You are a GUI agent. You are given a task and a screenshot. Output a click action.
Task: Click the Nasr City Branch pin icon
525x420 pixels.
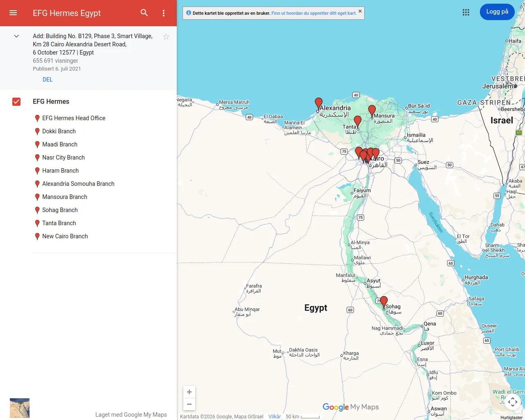(37, 158)
